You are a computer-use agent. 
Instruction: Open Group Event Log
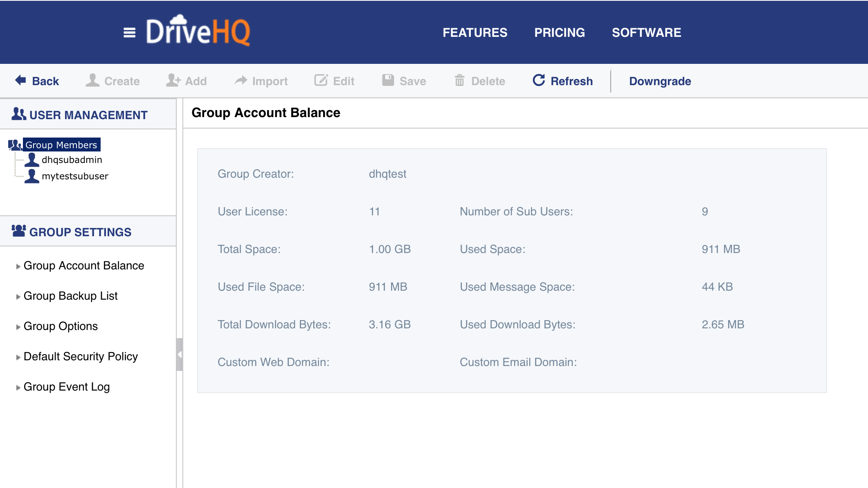tap(67, 387)
